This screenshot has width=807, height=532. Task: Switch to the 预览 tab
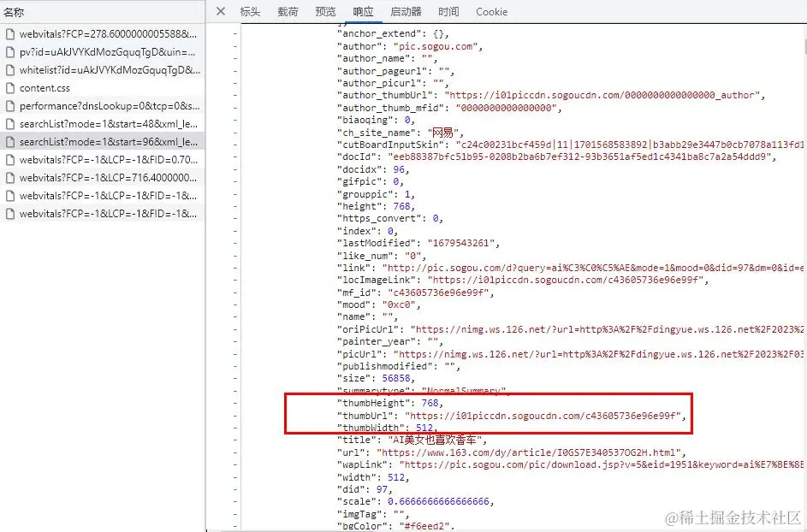[x=325, y=11]
